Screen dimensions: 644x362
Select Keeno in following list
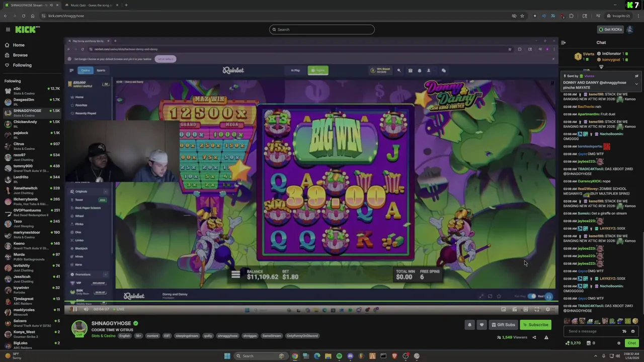31,245
